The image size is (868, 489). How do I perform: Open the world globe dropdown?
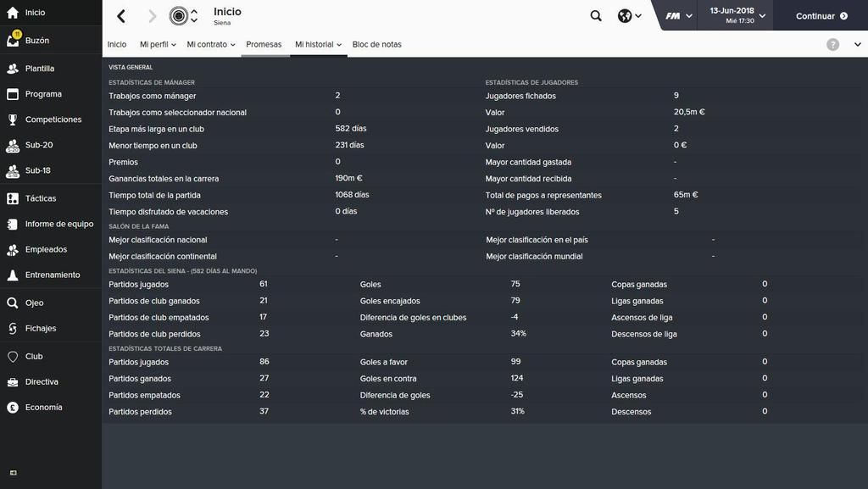630,16
